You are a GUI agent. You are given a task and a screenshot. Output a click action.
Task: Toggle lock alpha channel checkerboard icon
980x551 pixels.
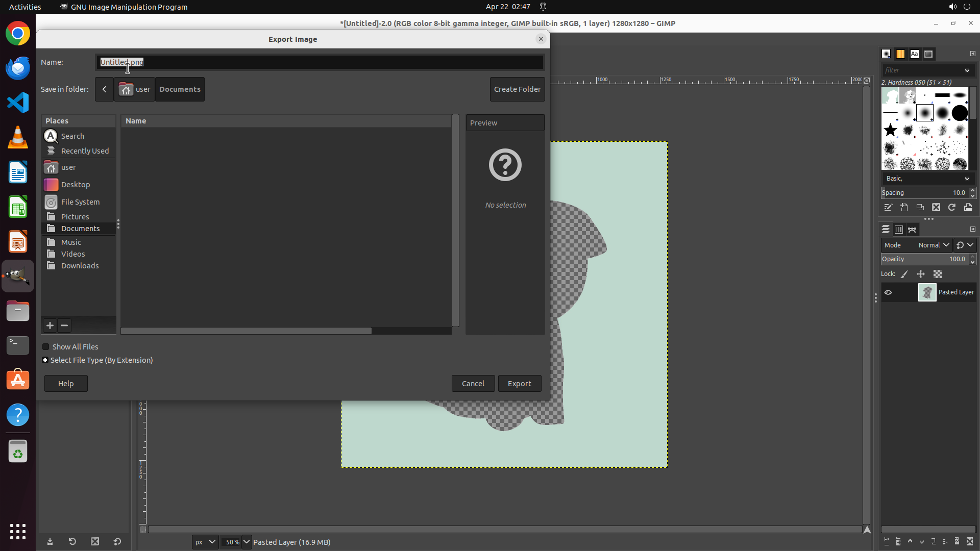[938, 274]
